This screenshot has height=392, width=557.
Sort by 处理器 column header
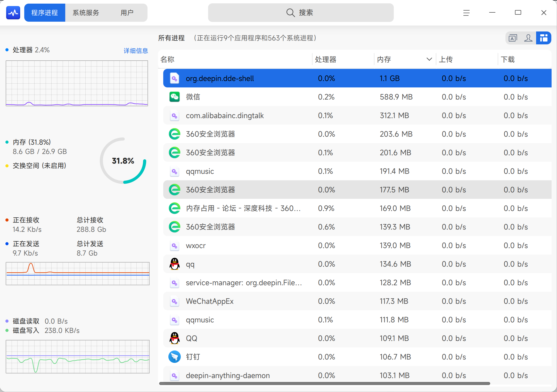(343, 59)
